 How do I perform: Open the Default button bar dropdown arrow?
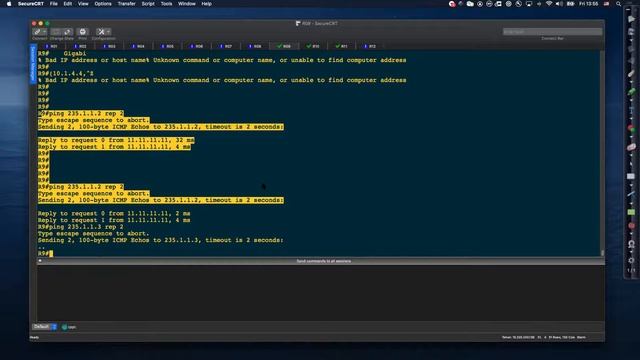[54, 327]
